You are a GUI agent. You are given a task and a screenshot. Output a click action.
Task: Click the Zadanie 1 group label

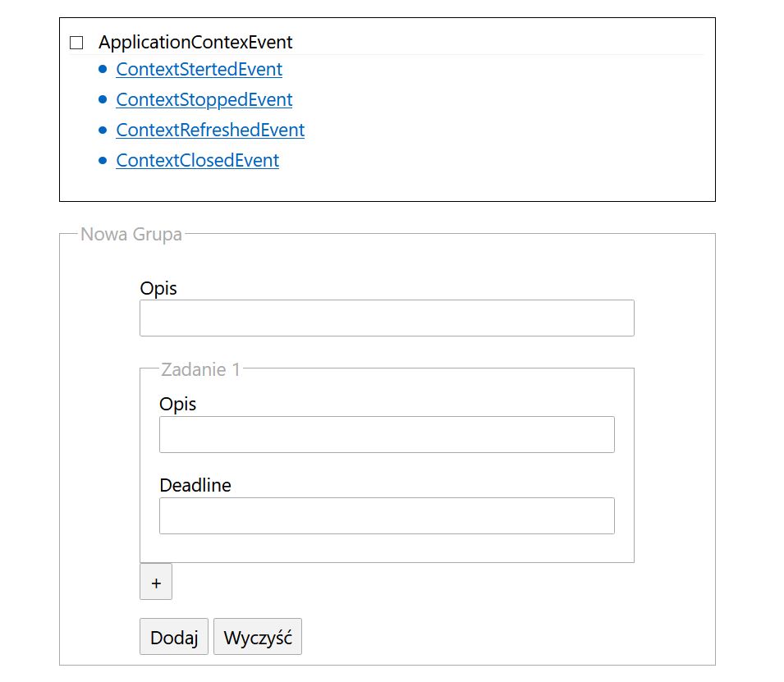click(x=199, y=369)
